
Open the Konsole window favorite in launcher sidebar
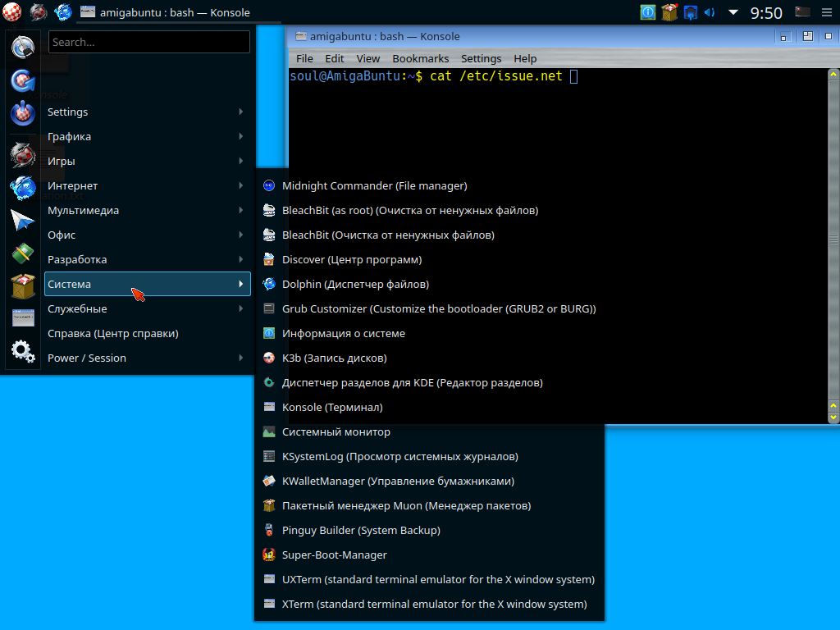[22, 318]
